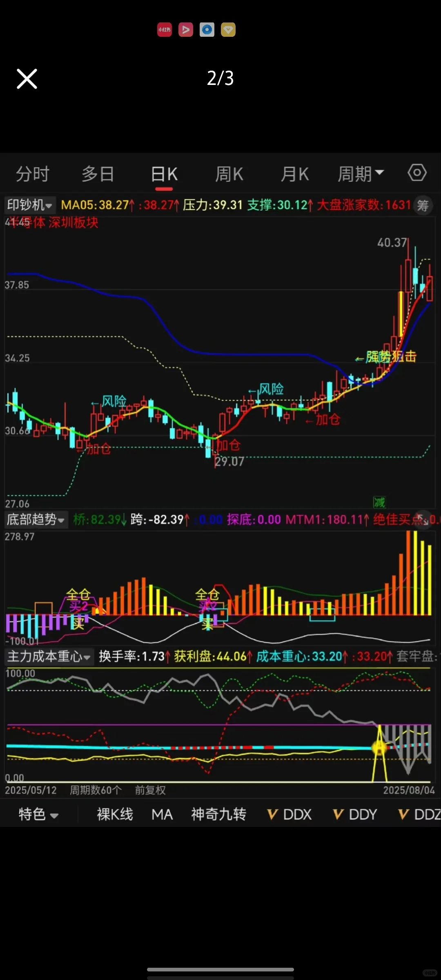Tap the red Xiaohongshu app icon
Viewport: 441px width, 980px height.
pyautogui.click(x=165, y=30)
